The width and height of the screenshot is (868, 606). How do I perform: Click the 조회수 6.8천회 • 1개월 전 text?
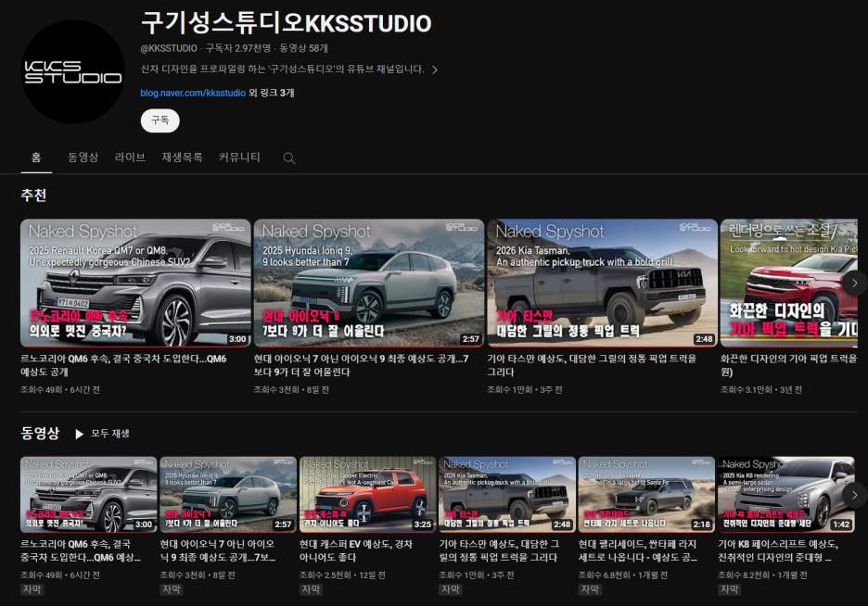623,575
